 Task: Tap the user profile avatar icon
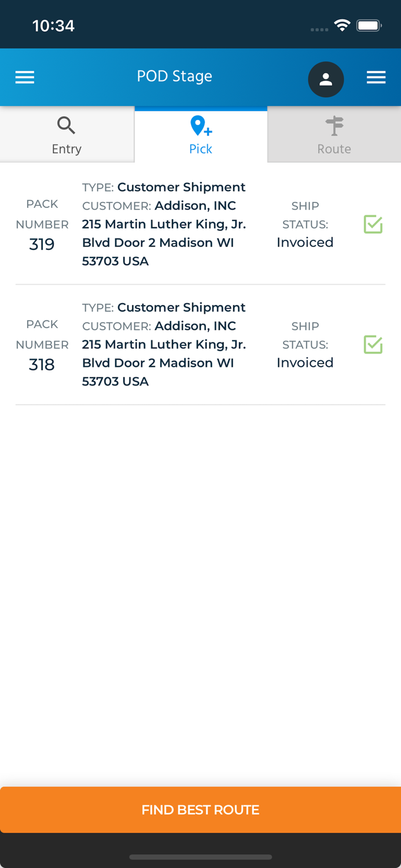[x=326, y=79]
